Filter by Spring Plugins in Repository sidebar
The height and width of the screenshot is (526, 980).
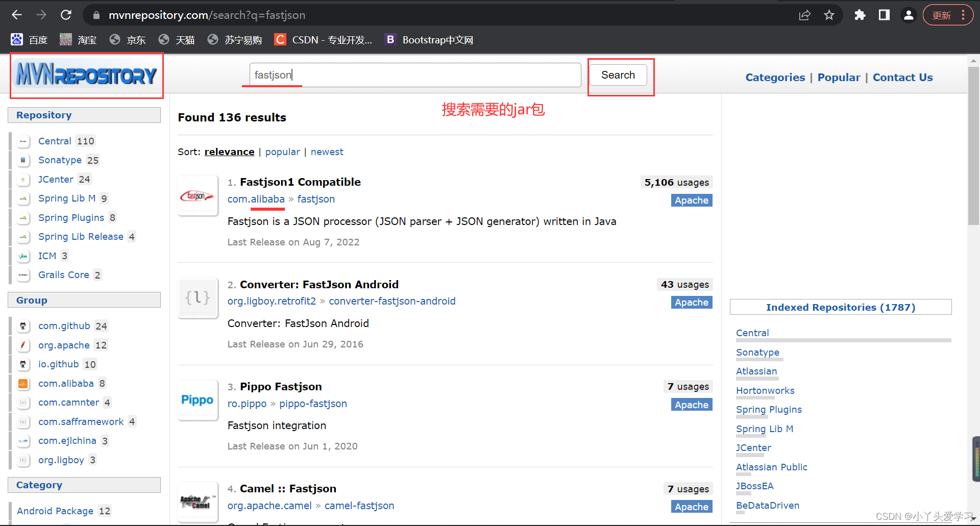pos(71,217)
